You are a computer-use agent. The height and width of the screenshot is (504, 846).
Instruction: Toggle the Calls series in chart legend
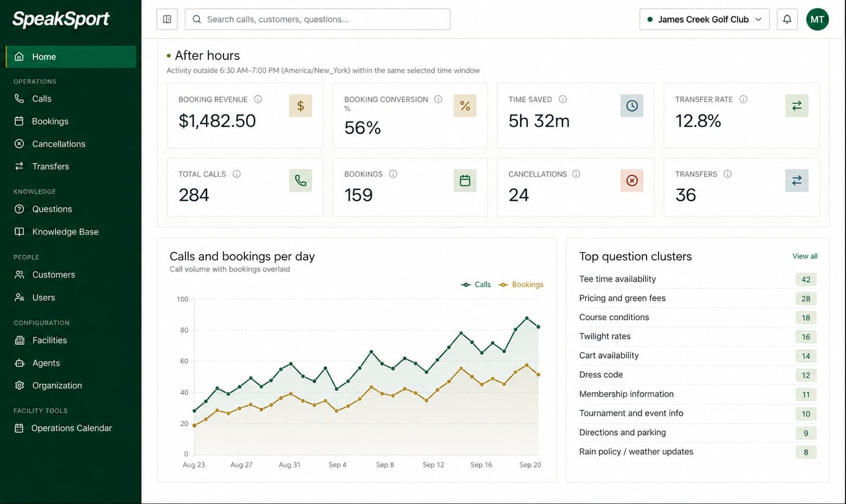pyautogui.click(x=476, y=284)
